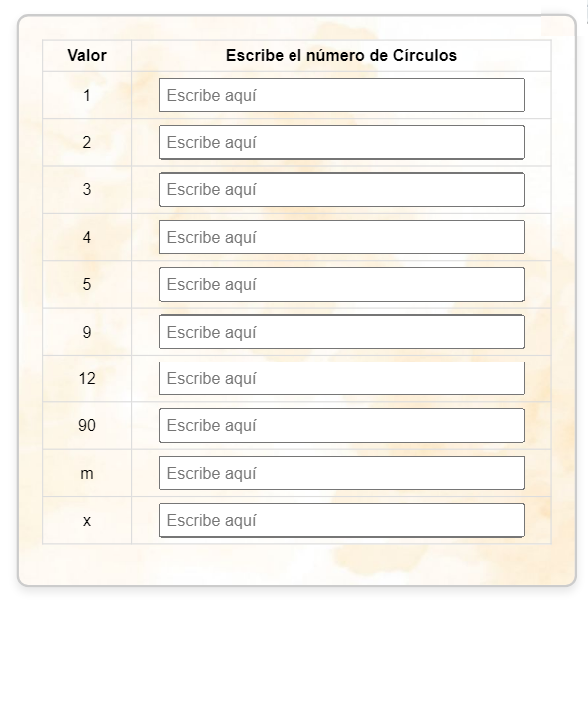Click the value cell showing 1
Viewport: 588px width, 724px height.
pos(87,95)
